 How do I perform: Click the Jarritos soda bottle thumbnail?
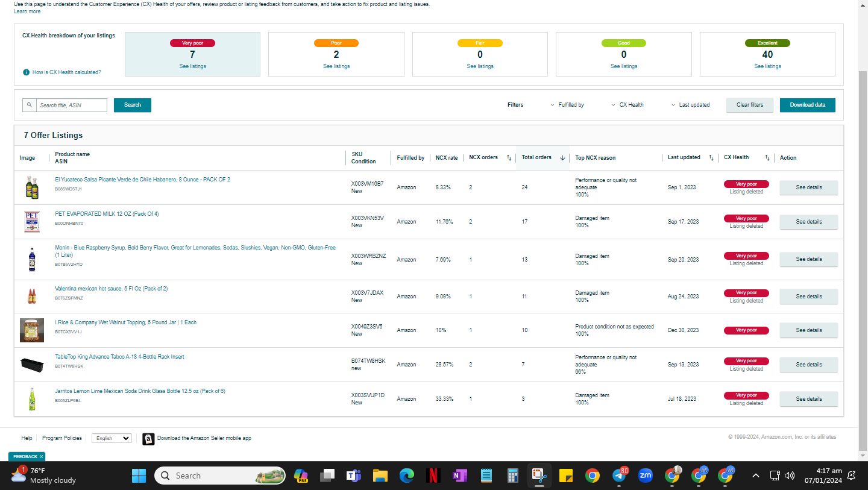(32, 399)
